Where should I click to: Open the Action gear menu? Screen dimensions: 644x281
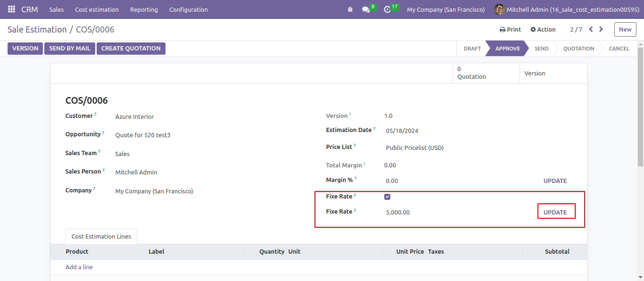[x=543, y=29]
